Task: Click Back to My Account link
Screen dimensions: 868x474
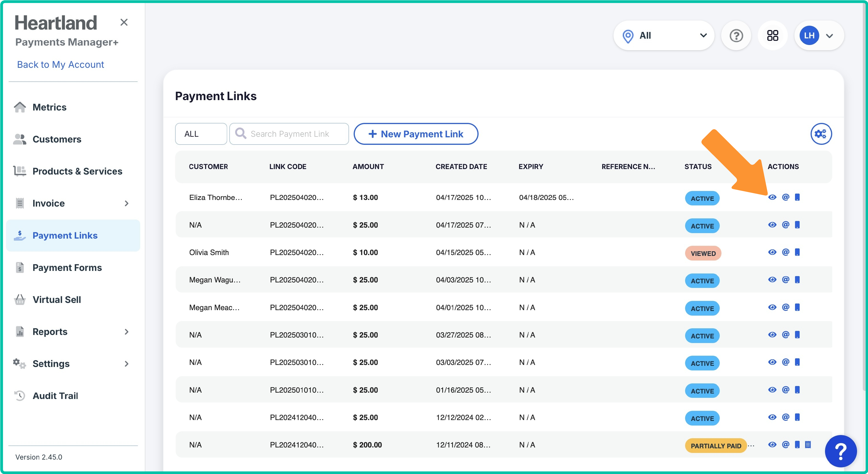Action: pyautogui.click(x=61, y=64)
